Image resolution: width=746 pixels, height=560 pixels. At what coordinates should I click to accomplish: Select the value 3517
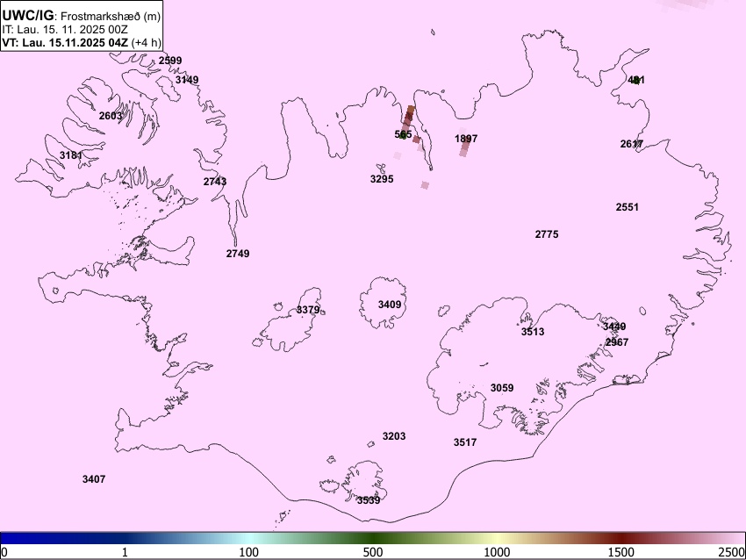point(465,442)
